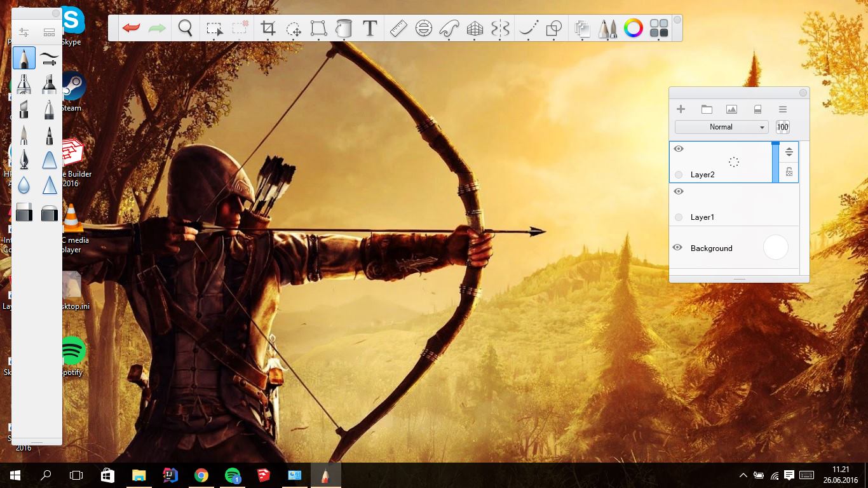Pick the rounded Smudge brush
Screen dimensions: 868x488
pyautogui.click(x=49, y=159)
